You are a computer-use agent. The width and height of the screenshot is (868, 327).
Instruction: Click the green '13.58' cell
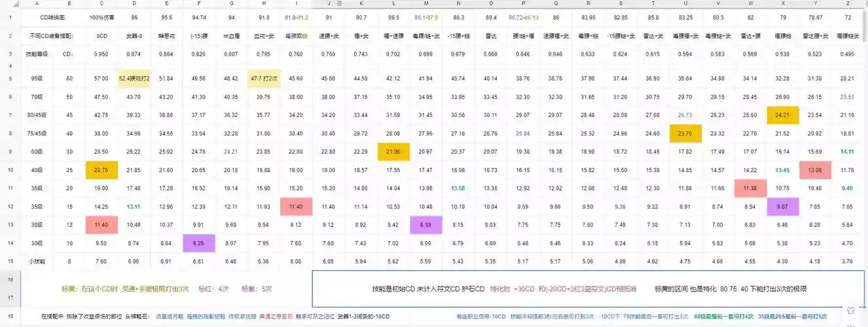(x=458, y=188)
